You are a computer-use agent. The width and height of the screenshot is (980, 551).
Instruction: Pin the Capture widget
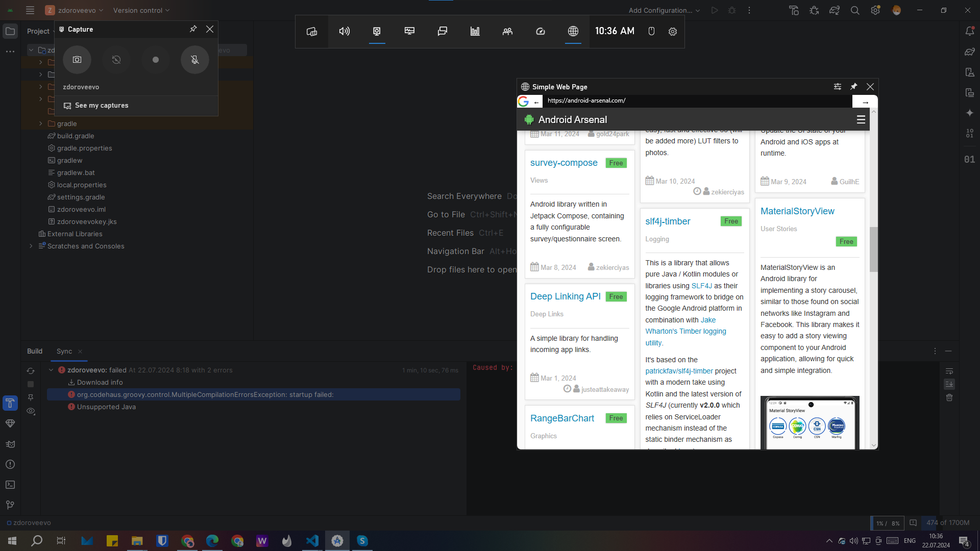[x=193, y=29]
